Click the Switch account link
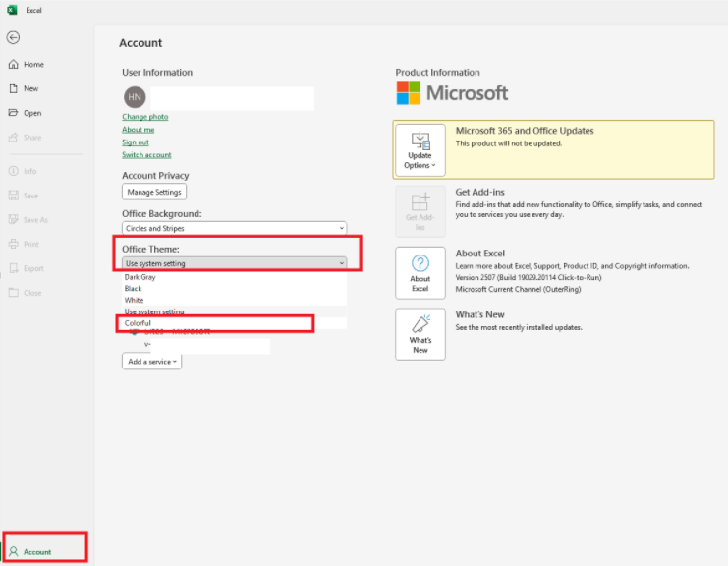The width and height of the screenshot is (728, 566). [146, 154]
